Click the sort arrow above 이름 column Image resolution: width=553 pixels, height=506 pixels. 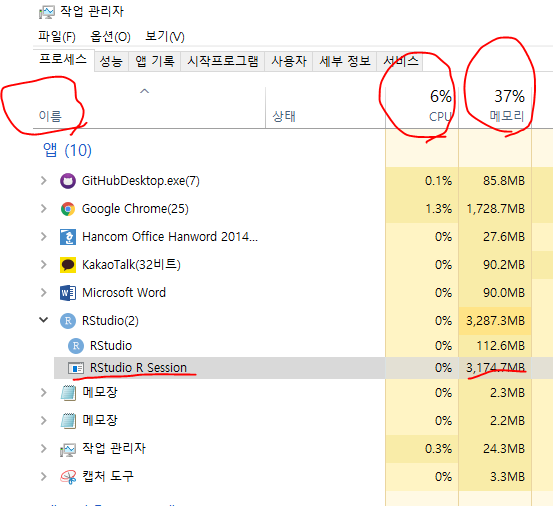tap(144, 91)
